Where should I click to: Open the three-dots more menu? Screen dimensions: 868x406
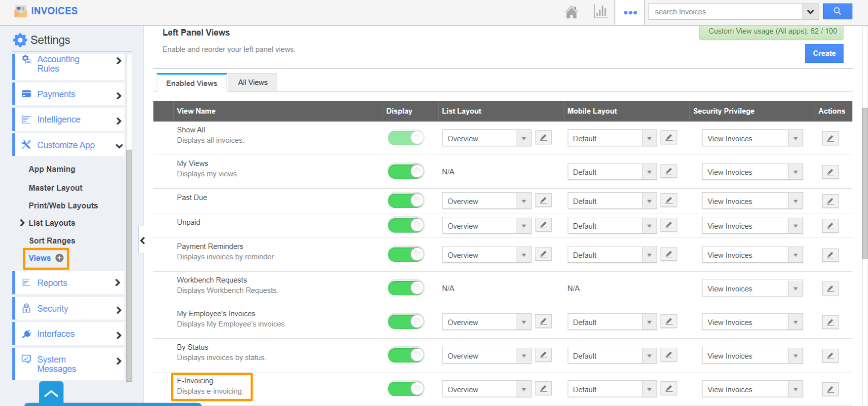[630, 12]
